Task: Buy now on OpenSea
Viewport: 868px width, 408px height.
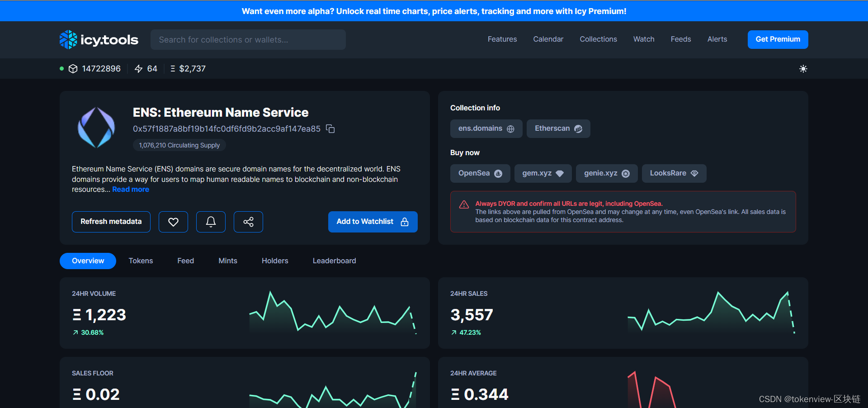Action: pos(480,173)
